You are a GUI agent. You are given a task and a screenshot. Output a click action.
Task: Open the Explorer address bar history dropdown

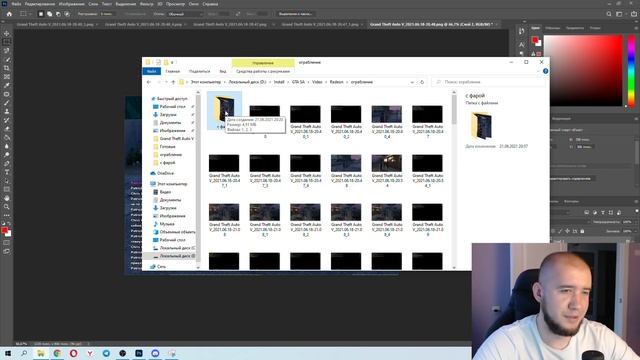point(412,82)
